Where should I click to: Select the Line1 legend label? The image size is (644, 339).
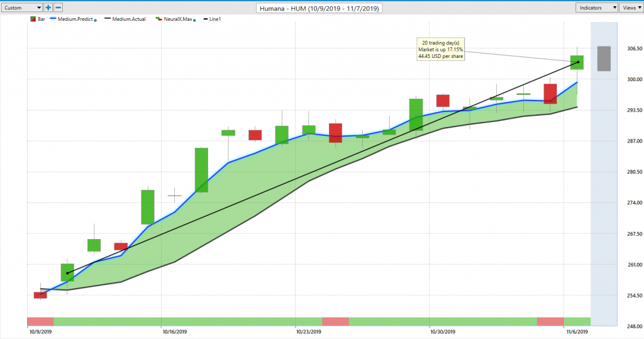click(215, 19)
